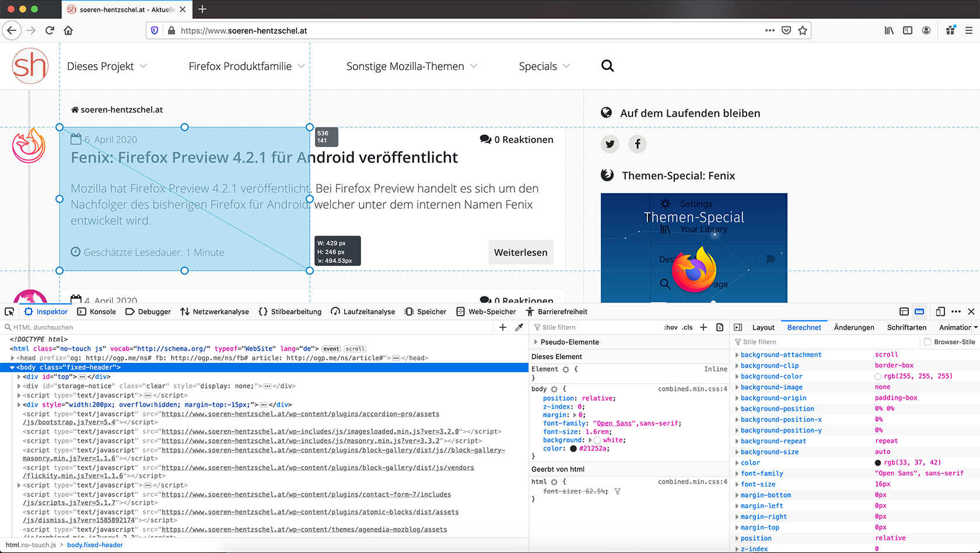Switch to the Debugger tab
The image size is (980, 553).
click(x=148, y=311)
